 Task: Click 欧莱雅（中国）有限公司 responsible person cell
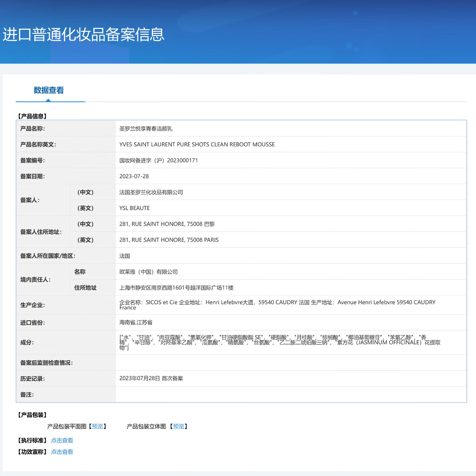point(149,272)
